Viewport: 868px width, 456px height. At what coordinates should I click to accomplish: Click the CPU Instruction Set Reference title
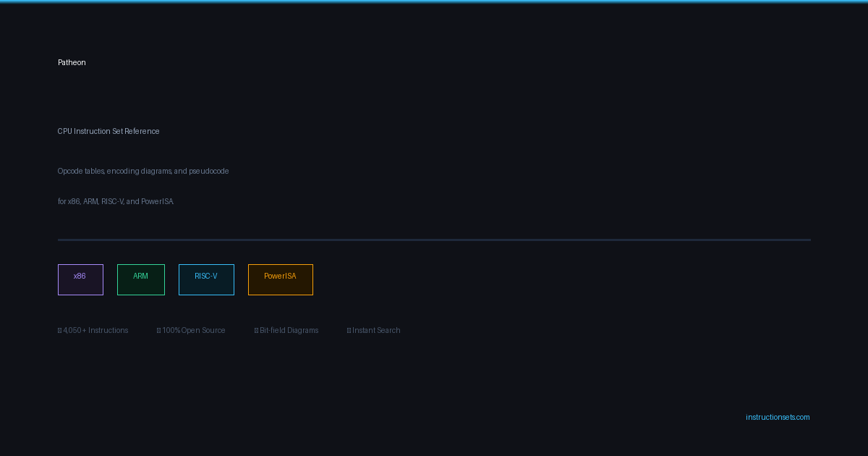109,132
